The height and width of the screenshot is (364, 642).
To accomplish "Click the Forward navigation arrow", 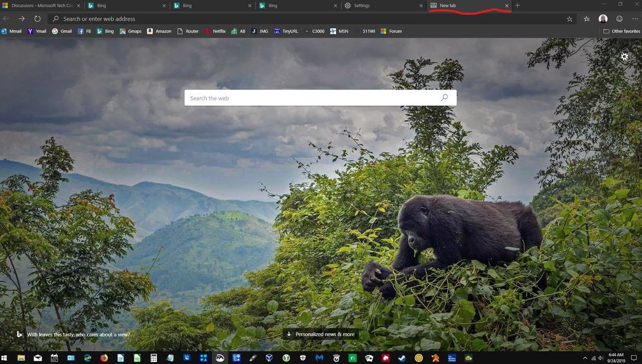I will tap(22, 19).
